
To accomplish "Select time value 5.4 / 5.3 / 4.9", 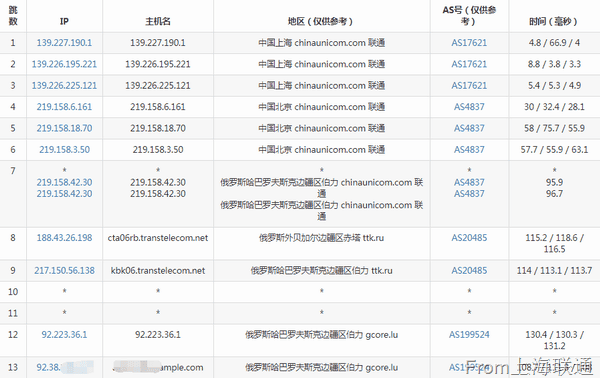I will (x=554, y=85).
